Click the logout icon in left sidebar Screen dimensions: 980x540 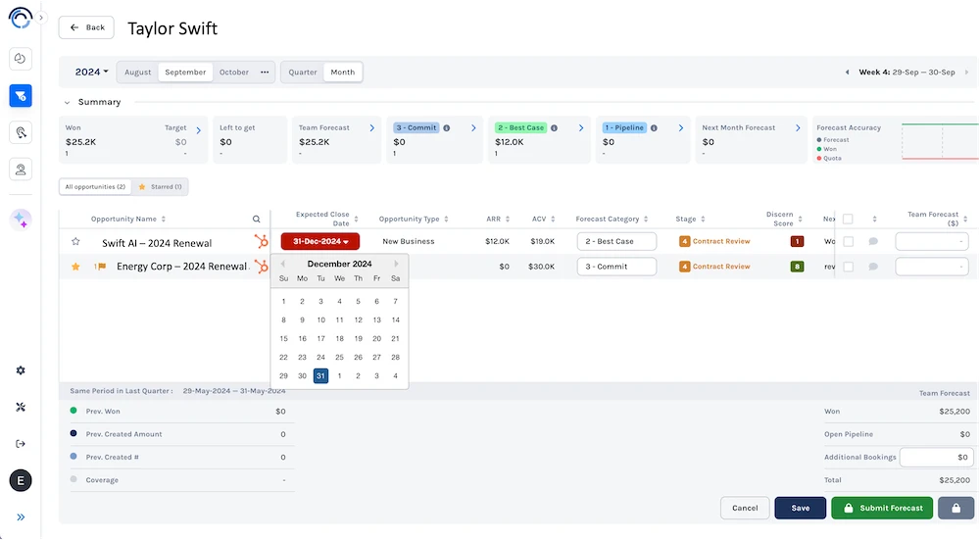click(21, 443)
